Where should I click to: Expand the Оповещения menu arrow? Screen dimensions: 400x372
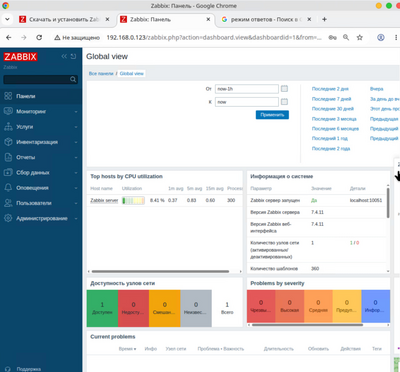[x=76, y=188]
